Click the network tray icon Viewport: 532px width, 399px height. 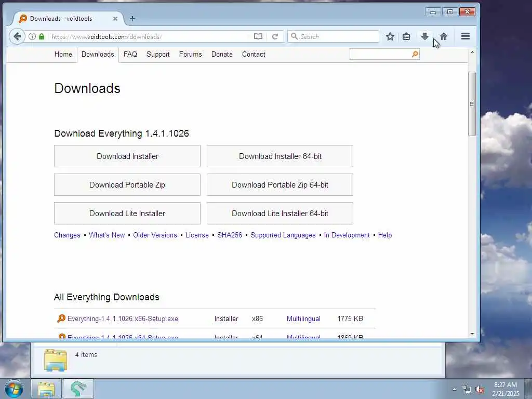[x=467, y=390]
